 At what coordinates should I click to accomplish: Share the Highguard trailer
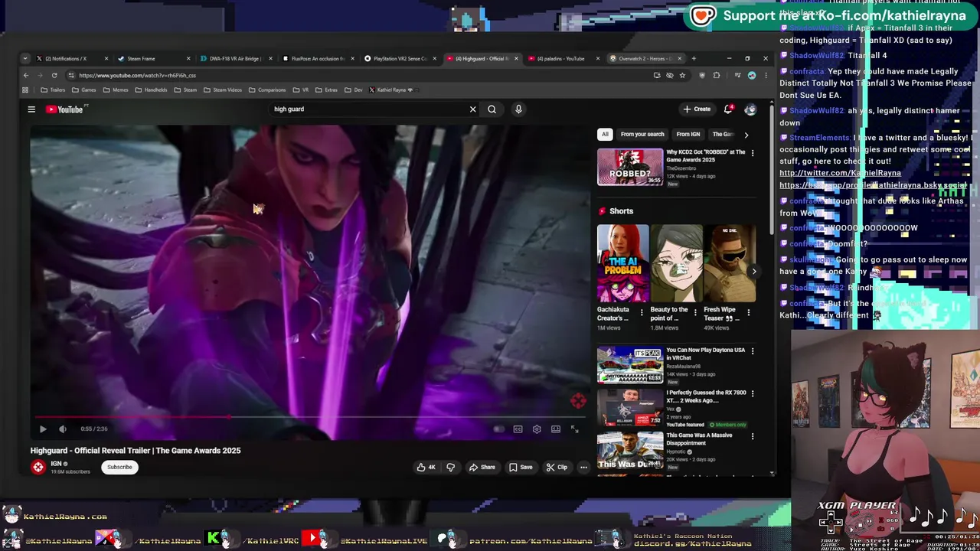(x=482, y=467)
